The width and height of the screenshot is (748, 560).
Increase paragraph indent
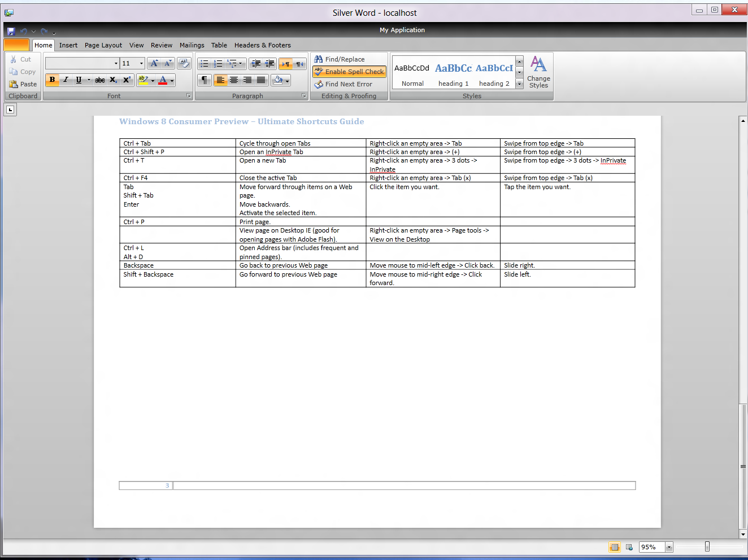pyautogui.click(x=269, y=63)
